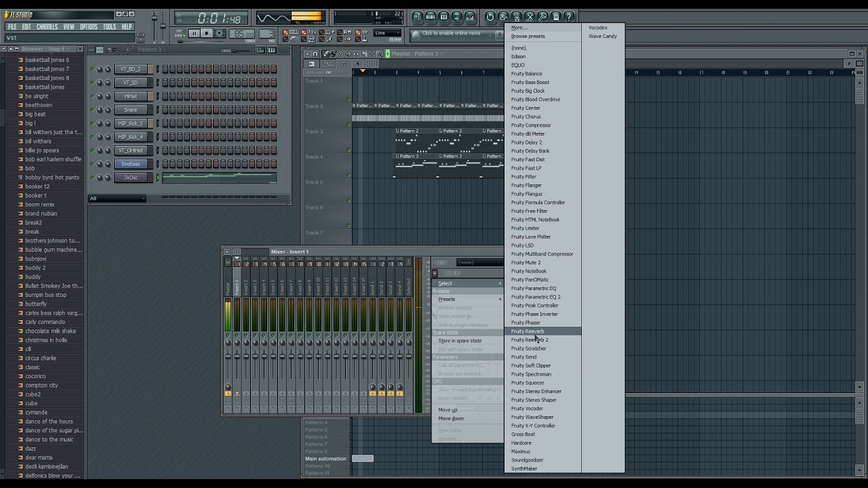
Task: Click the BooBass channel button
Action: (x=130, y=164)
